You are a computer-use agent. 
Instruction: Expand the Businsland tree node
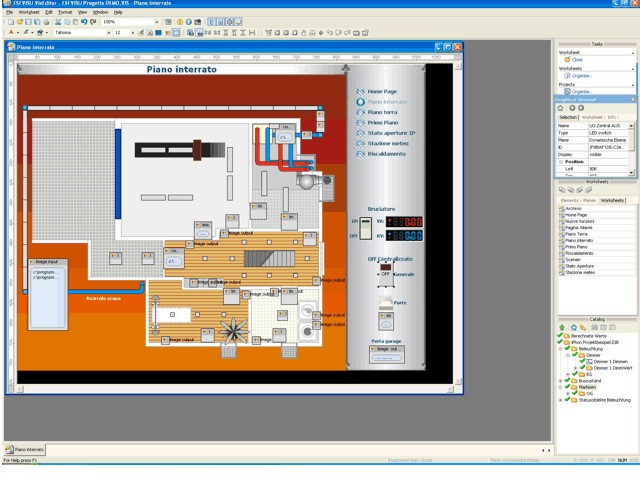pos(560,381)
